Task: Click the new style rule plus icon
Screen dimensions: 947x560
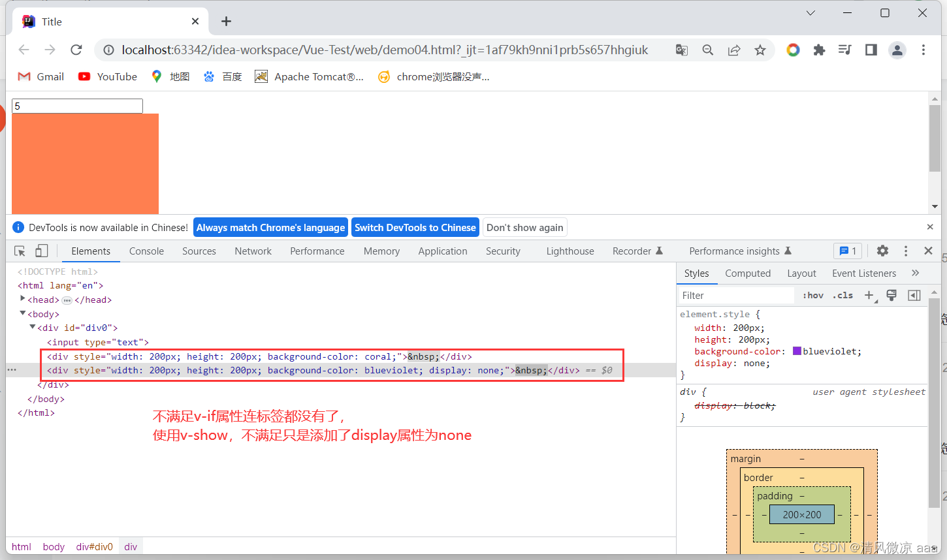Action: tap(869, 296)
